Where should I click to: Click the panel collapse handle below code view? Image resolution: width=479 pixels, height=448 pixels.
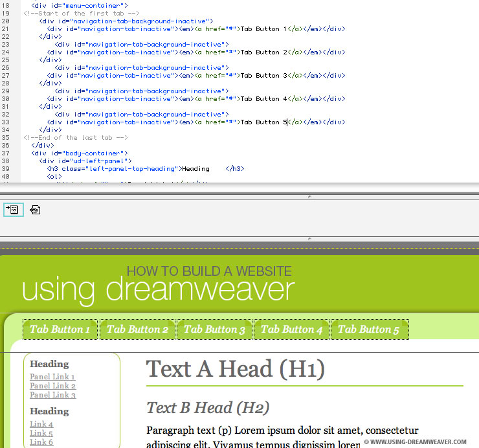point(309,197)
